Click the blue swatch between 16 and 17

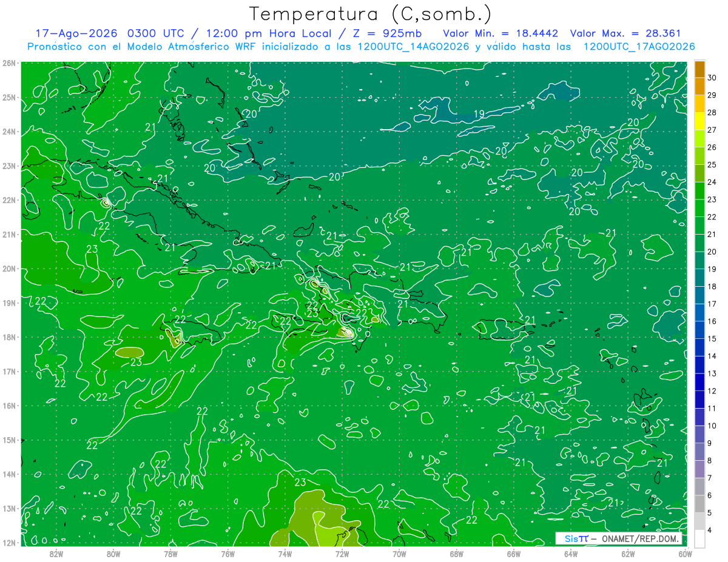click(x=699, y=312)
